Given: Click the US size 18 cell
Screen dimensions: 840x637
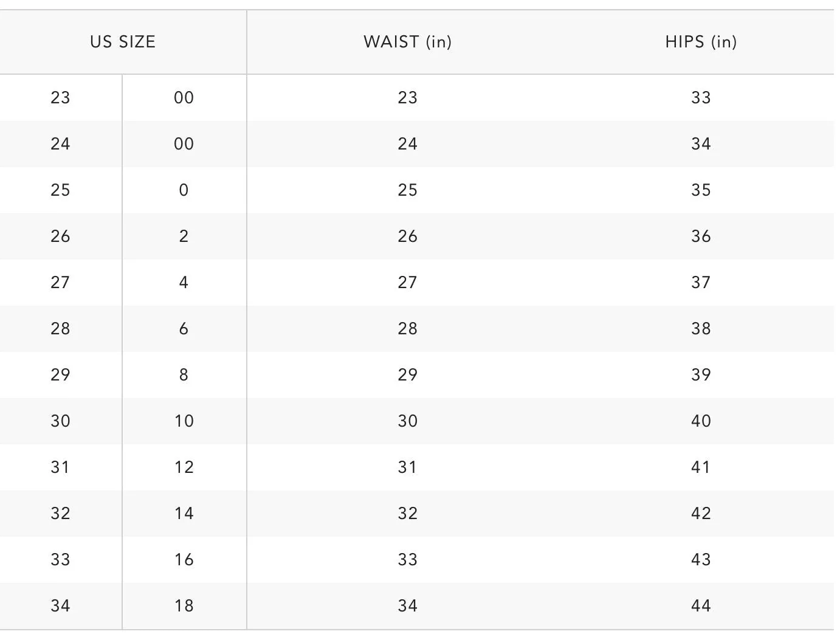Looking at the screenshot, I should [x=184, y=606].
